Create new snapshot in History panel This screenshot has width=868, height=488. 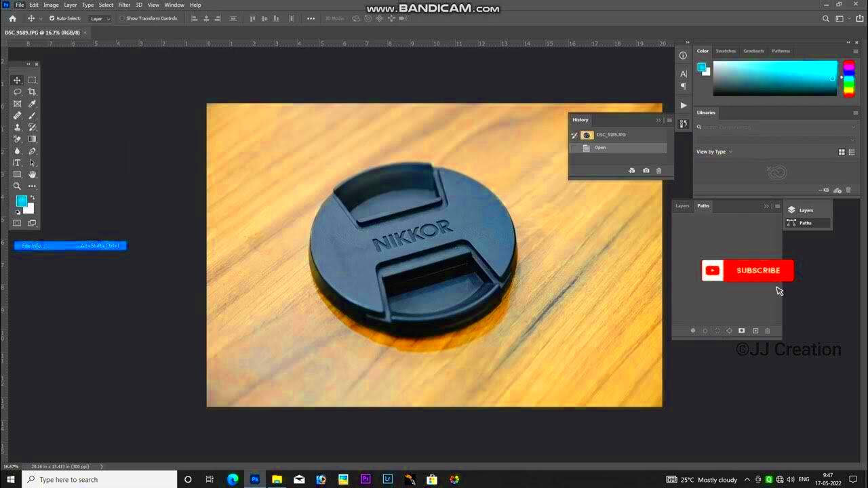[646, 171]
